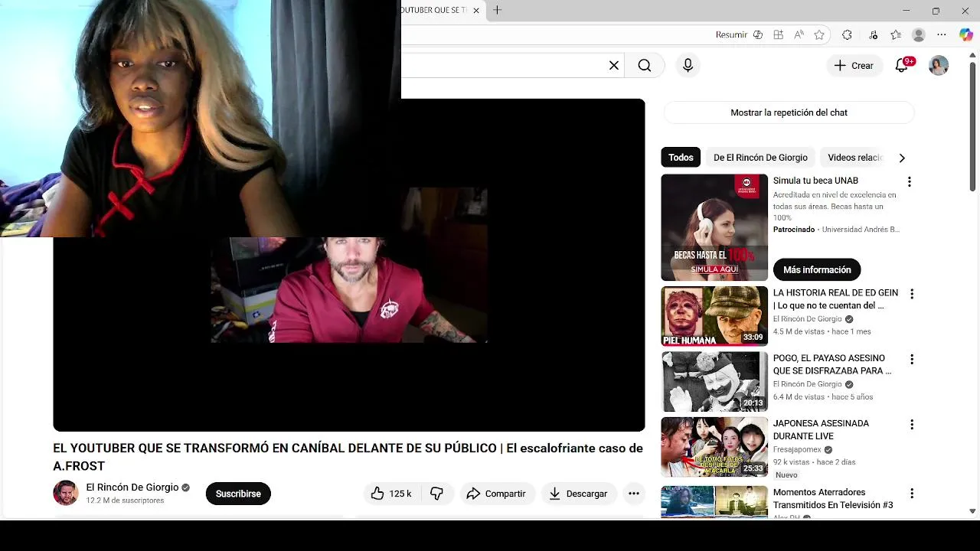Screen dimensions: 980x551
Task: Click the Crear button
Action: (x=854, y=66)
